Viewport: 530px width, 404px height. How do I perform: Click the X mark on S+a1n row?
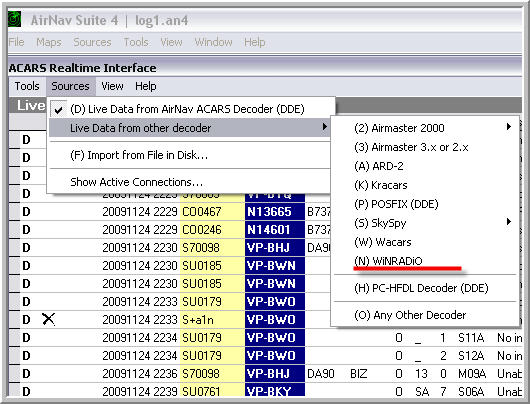coord(49,319)
